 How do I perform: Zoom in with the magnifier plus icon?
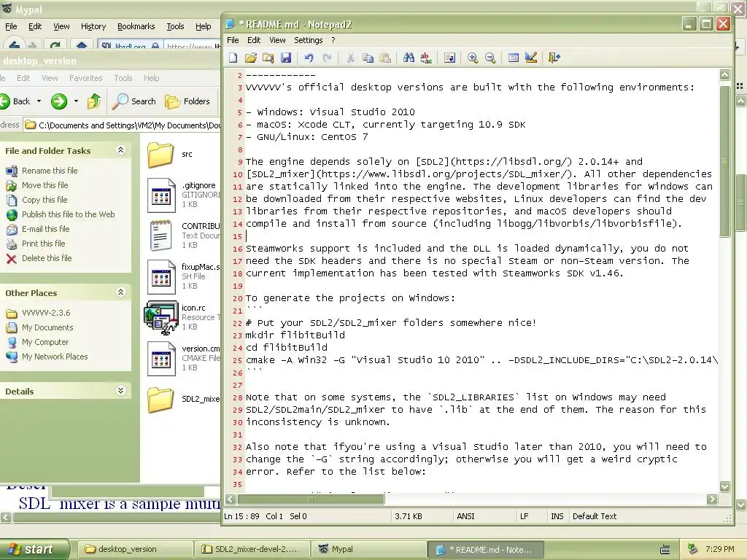pos(473,58)
